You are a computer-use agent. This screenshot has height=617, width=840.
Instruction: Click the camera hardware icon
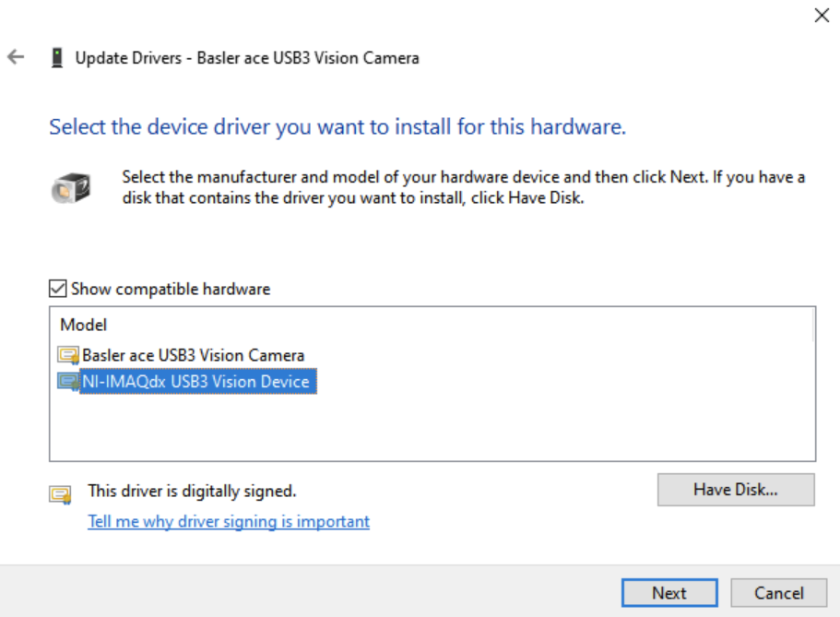71,187
